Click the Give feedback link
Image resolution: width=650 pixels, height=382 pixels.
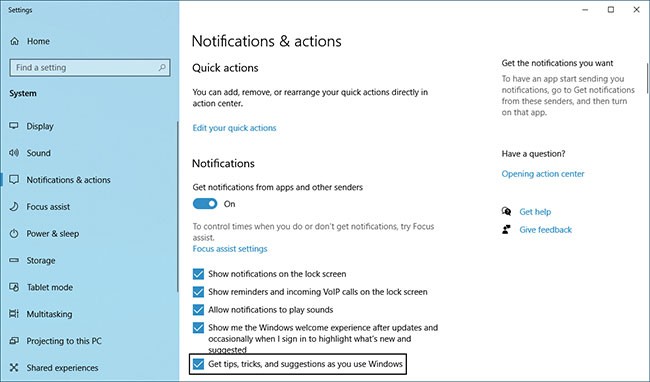pos(546,230)
